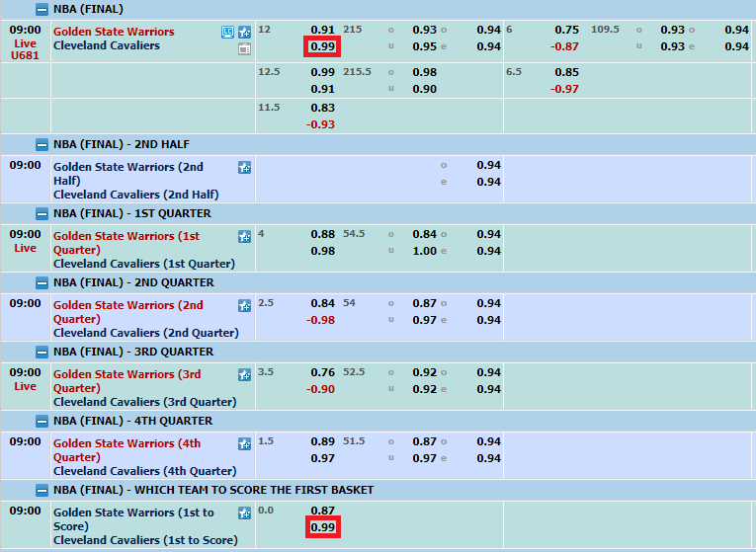Bet 3rd Quarter under 52.5 at 0.92
This screenshot has height=552, width=756.
pyautogui.click(x=424, y=389)
